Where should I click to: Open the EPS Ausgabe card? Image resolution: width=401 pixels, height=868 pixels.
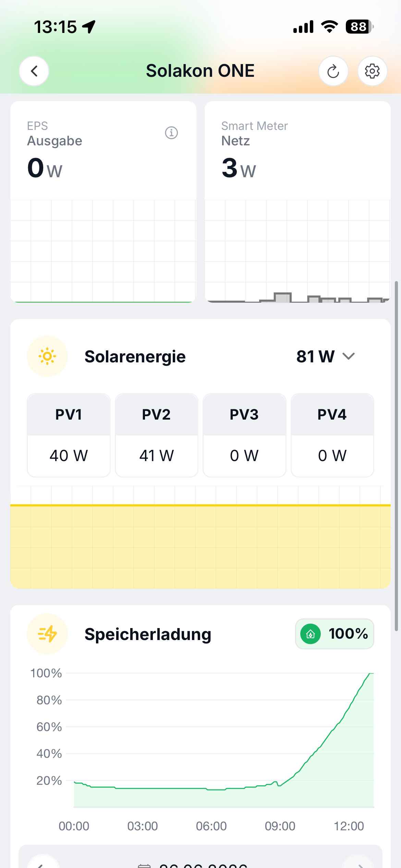[103, 202]
